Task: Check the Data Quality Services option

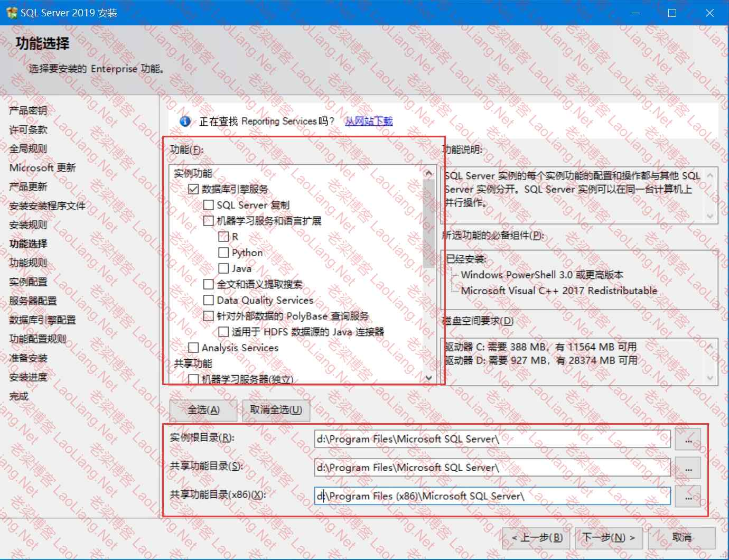Action: (209, 300)
